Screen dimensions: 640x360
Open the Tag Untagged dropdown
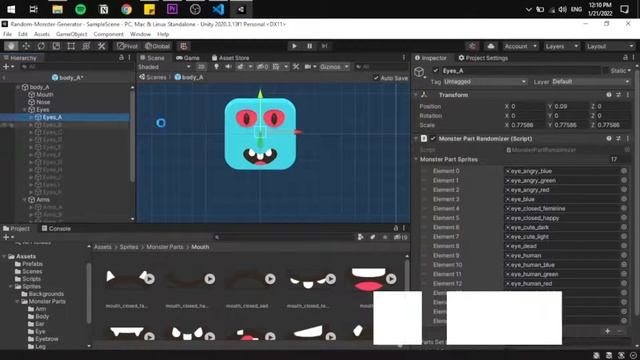[x=485, y=82]
